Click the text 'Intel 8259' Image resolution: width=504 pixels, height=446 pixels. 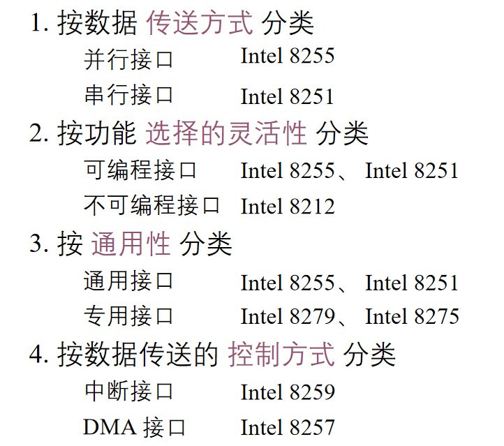click(288, 392)
